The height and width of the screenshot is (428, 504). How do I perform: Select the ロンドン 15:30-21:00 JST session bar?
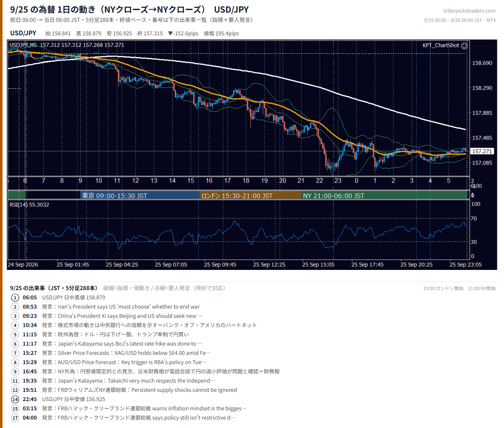click(250, 196)
